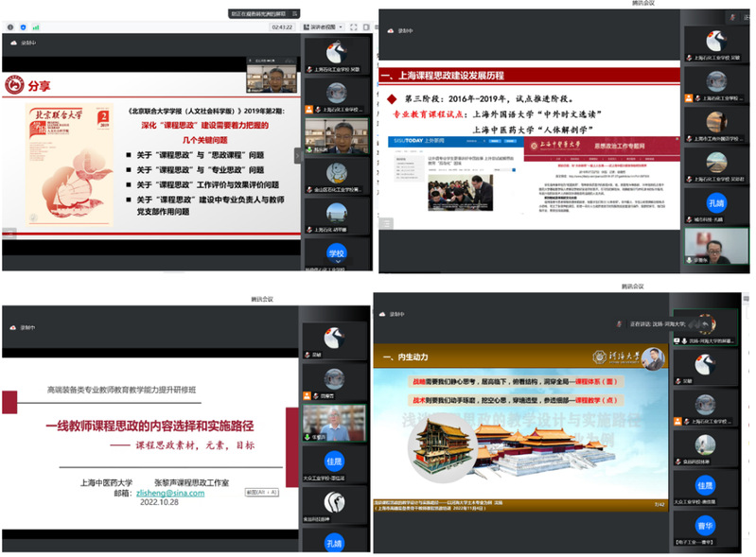Toggle microphone icon on 河海大学 speaker tile
Image resolution: width=756 pixels, height=557 pixels.
click(684, 340)
